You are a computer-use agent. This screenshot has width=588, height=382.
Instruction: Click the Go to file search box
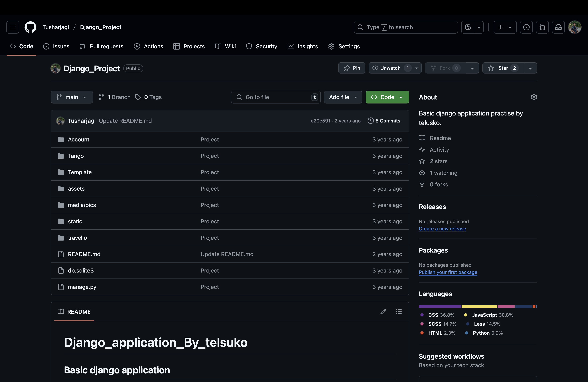(276, 97)
